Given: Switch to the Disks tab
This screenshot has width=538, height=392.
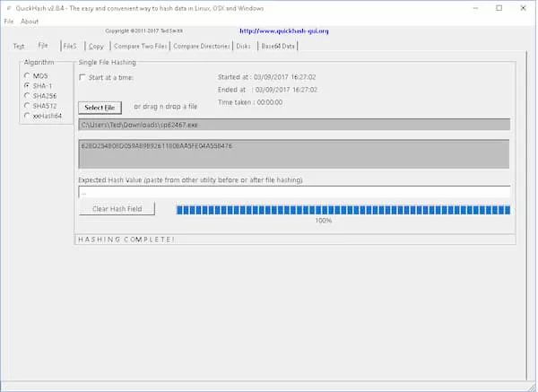Looking at the screenshot, I should pos(244,46).
